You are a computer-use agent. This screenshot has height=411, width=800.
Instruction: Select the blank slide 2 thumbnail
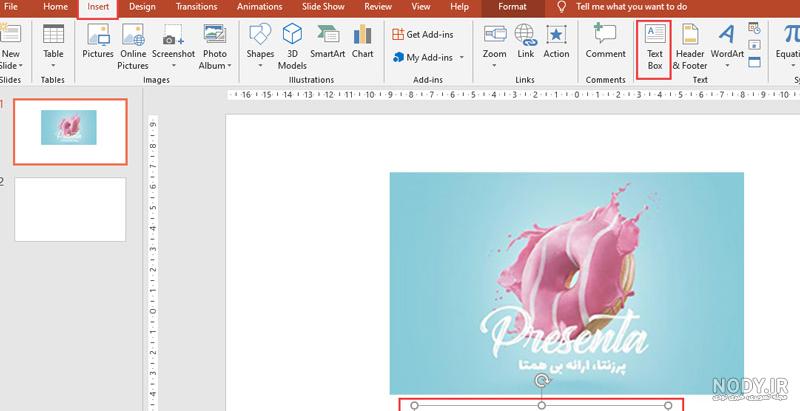tap(70, 210)
